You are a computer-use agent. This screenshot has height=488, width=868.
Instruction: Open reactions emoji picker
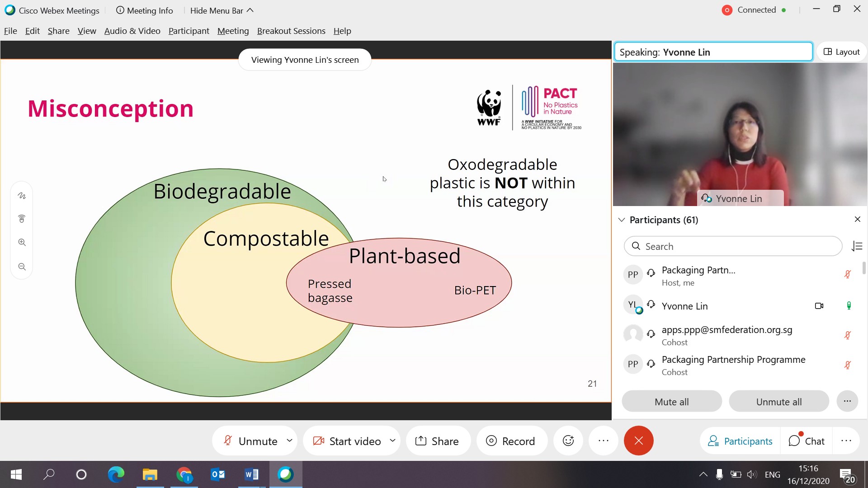pos(568,441)
